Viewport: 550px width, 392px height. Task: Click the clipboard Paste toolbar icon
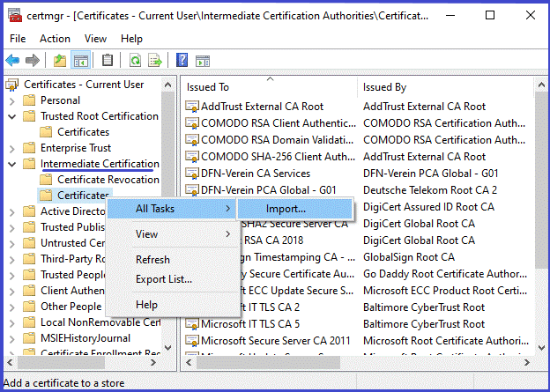(108, 60)
